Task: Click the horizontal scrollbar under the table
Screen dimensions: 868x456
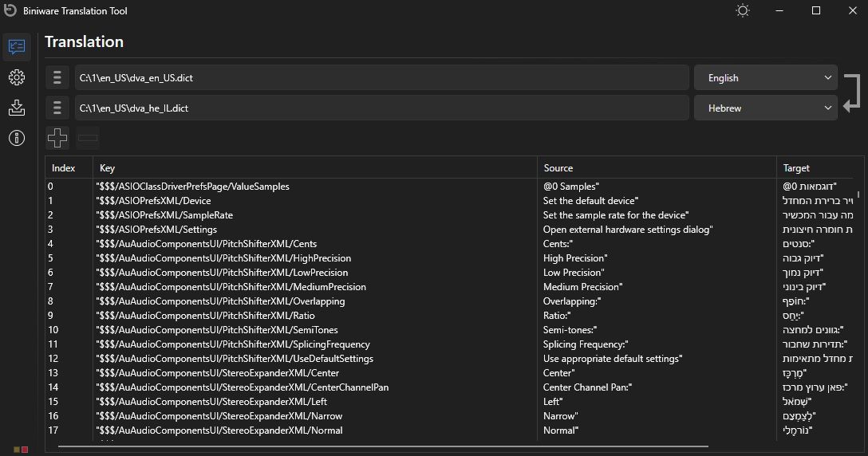Action: pyautogui.click(x=383, y=446)
